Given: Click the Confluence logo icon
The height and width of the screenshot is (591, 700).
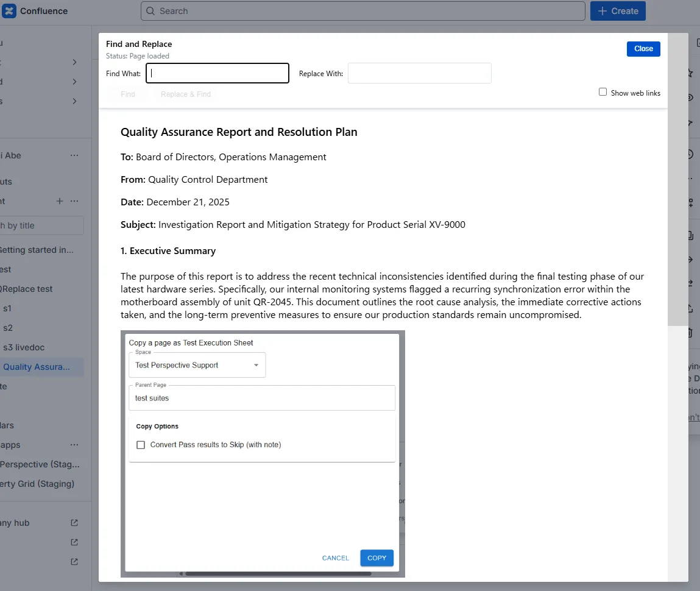Looking at the screenshot, I should tap(9, 11).
